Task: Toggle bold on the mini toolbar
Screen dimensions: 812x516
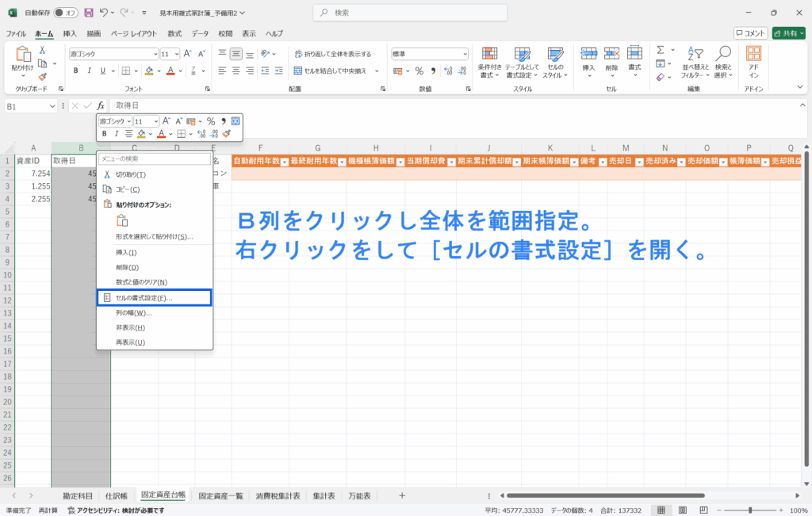Action: pos(104,133)
